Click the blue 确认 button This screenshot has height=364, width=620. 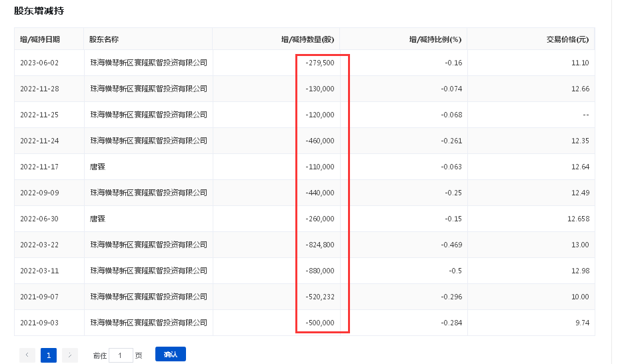coord(171,354)
